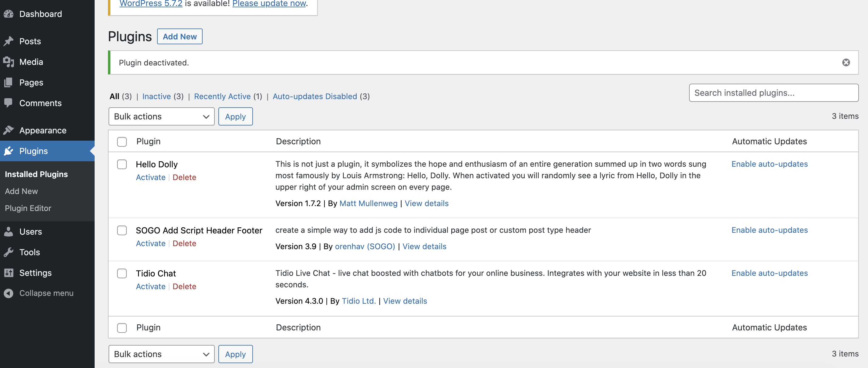Click the Settings sliders icon
868x368 pixels.
(x=9, y=273)
